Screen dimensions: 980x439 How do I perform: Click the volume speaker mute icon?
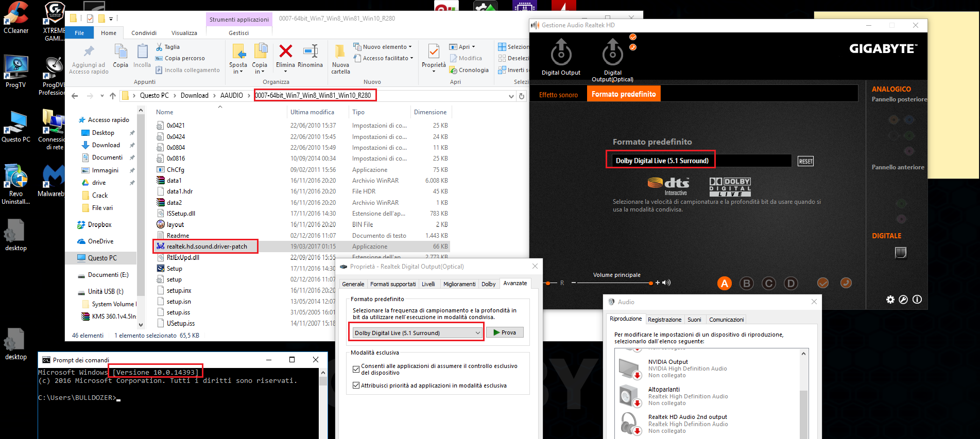tap(666, 283)
